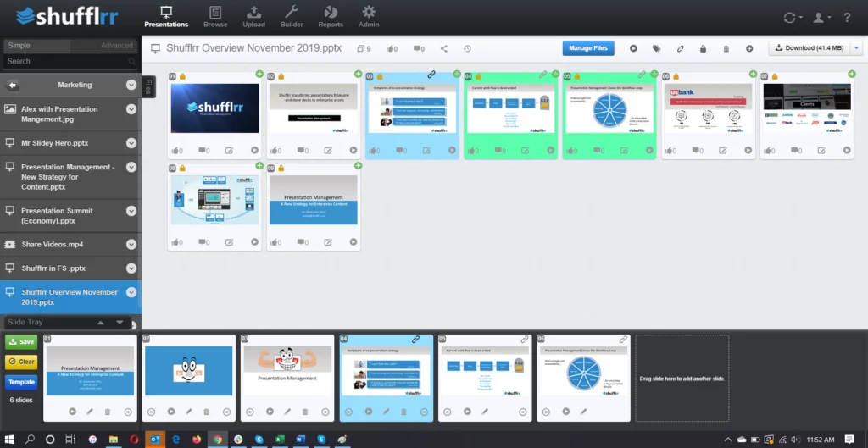Select slide 06 US Bank thumbnail
The image size is (868, 448).
coord(708,108)
